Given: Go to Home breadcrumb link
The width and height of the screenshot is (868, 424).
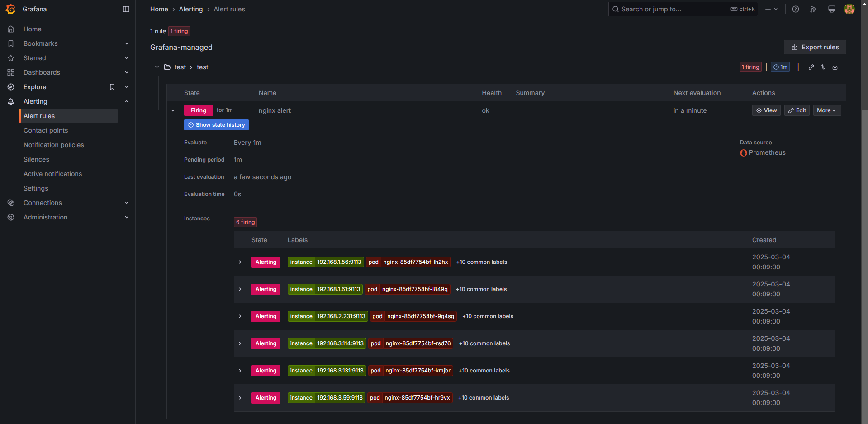Looking at the screenshot, I should (x=159, y=9).
